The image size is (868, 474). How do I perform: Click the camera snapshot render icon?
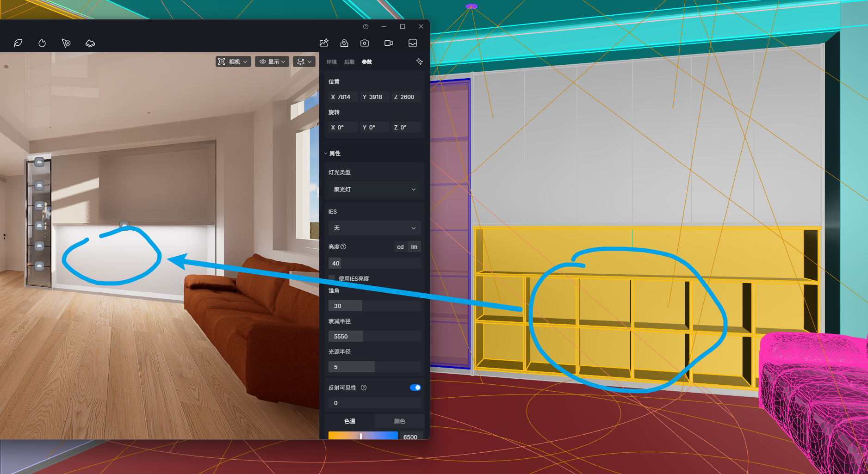pos(365,43)
